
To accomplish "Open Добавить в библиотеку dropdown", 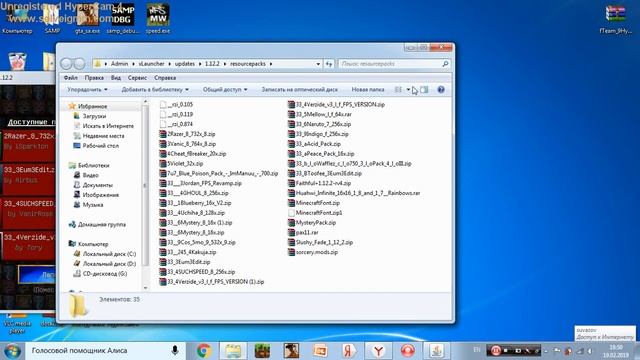I will pos(155,89).
